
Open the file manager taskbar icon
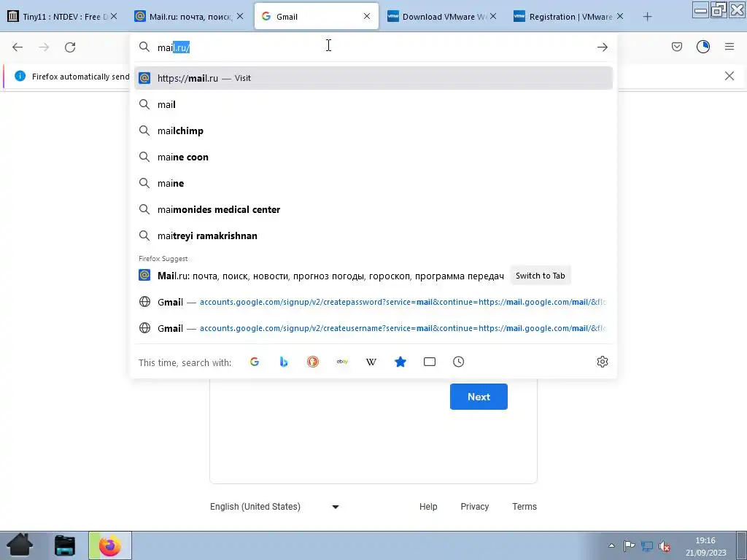[x=64, y=545]
